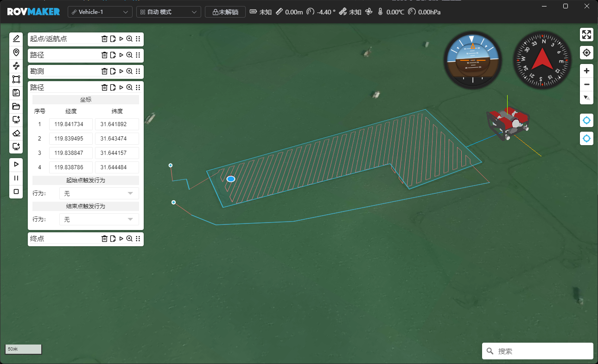The width and height of the screenshot is (598, 364).
Task: Click the map zoom in plus button
Action: tap(586, 71)
